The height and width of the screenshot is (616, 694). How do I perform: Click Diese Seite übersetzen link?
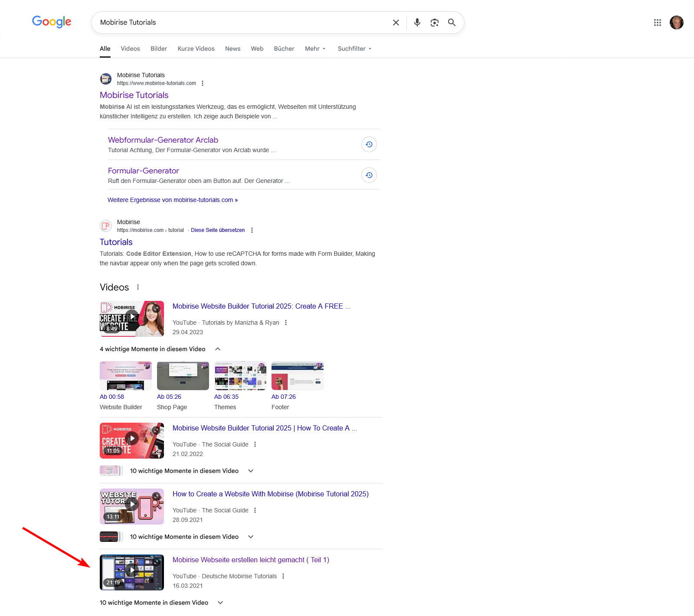tap(218, 230)
